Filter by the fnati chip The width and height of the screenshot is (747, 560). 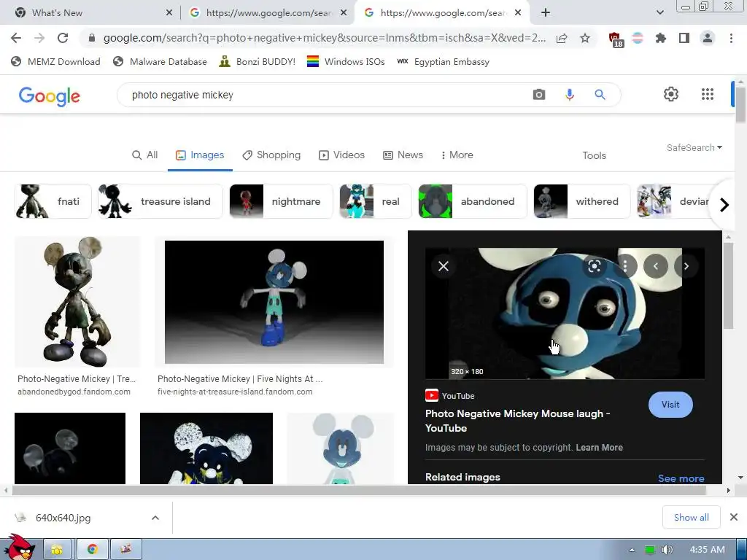click(x=53, y=201)
